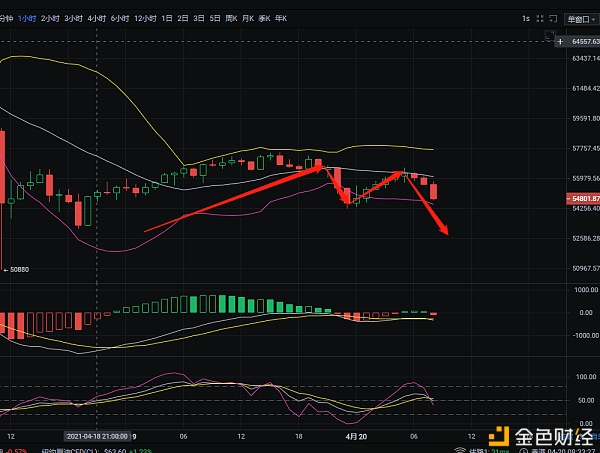
Task: Click the 1s refresh interval button
Action: click(x=526, y=18)
